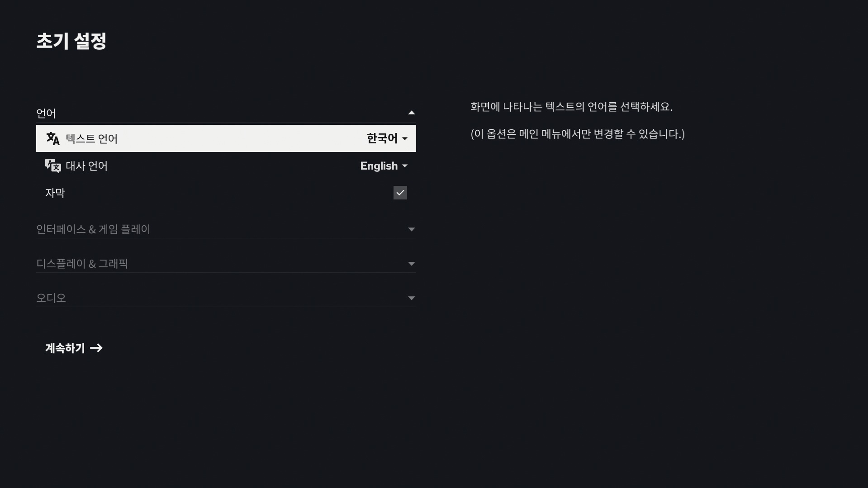Open the 인터페이스 & 게임 플레이 section label
Viewport: 868px width, 488px height.
click(x=93, y=229)
